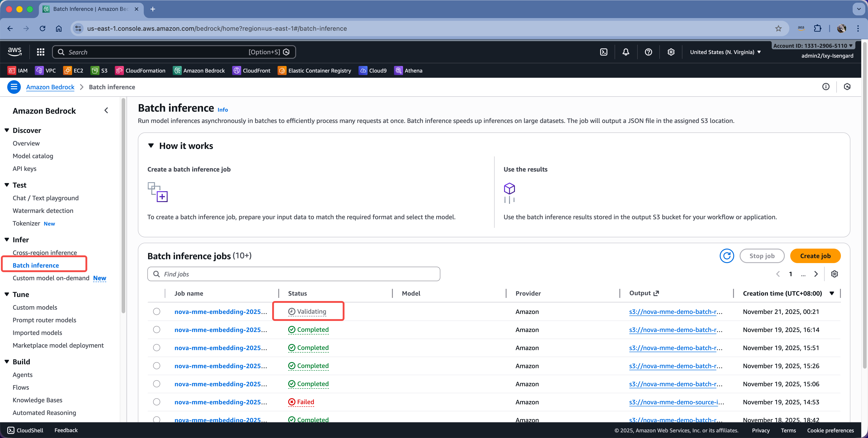Click the sidebar vertical scrollbar
Screen dimensions: 868x438
click(x=123, y=205)
